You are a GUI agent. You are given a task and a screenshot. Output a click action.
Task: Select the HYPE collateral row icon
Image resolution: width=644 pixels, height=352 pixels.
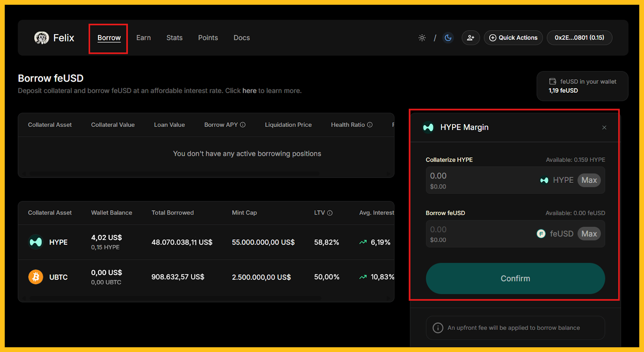[x=35, y=242]
